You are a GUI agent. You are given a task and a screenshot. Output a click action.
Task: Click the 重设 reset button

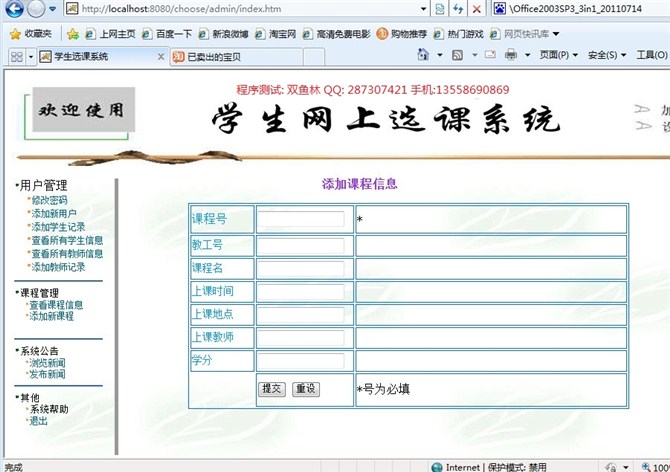(306, 389)
